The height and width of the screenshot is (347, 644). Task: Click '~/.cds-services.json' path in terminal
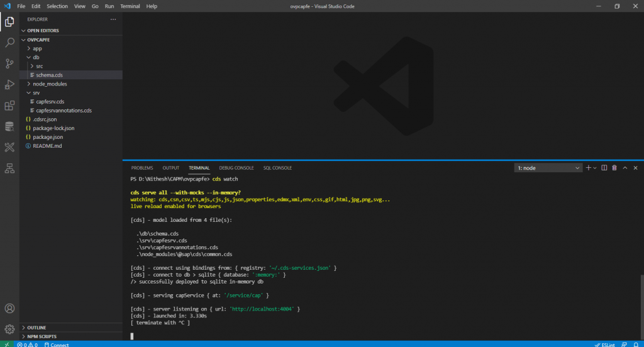pyautogui.click(x=300, y=268)
